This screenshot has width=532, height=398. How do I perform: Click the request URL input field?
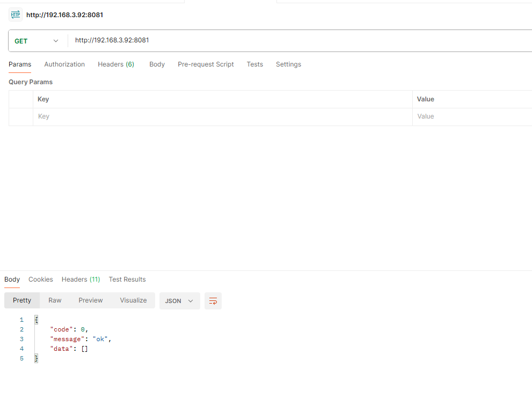click(300, 40)
